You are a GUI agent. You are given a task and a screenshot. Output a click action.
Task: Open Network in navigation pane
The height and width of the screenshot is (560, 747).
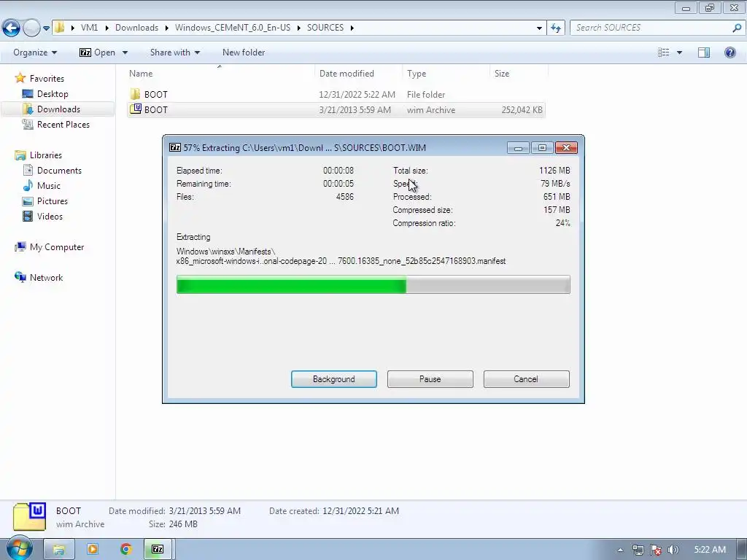(46, 278)
